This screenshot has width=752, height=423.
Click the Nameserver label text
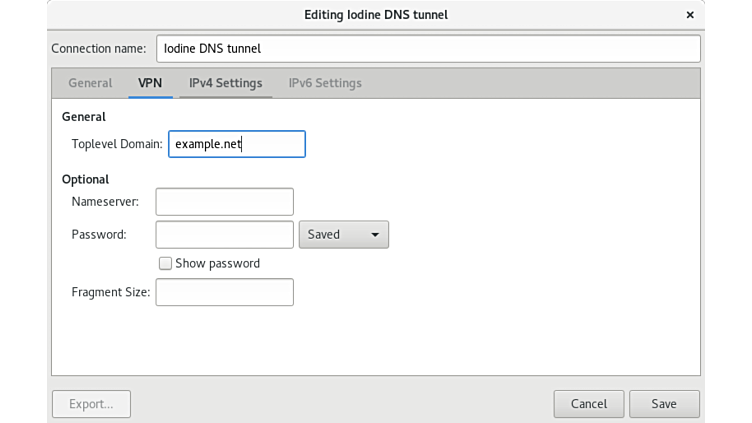(x=105, y=202)
